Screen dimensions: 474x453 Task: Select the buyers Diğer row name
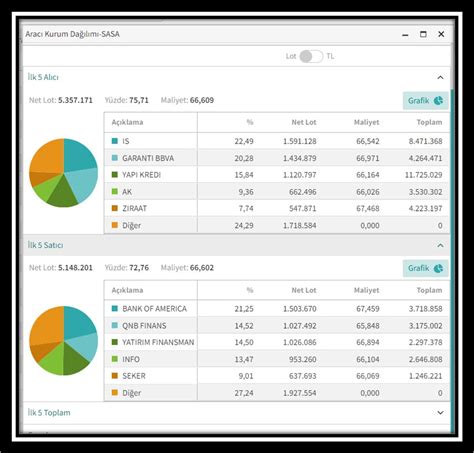(131, 226)
